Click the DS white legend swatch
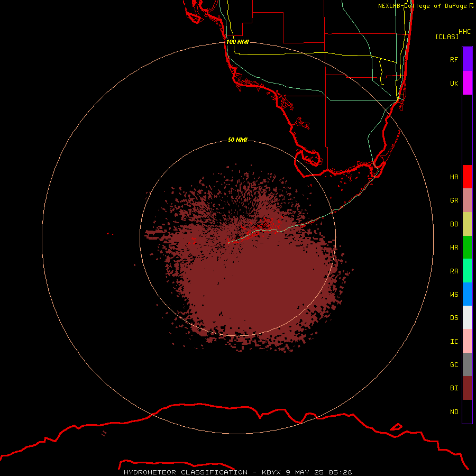 (x=467, y=317)
